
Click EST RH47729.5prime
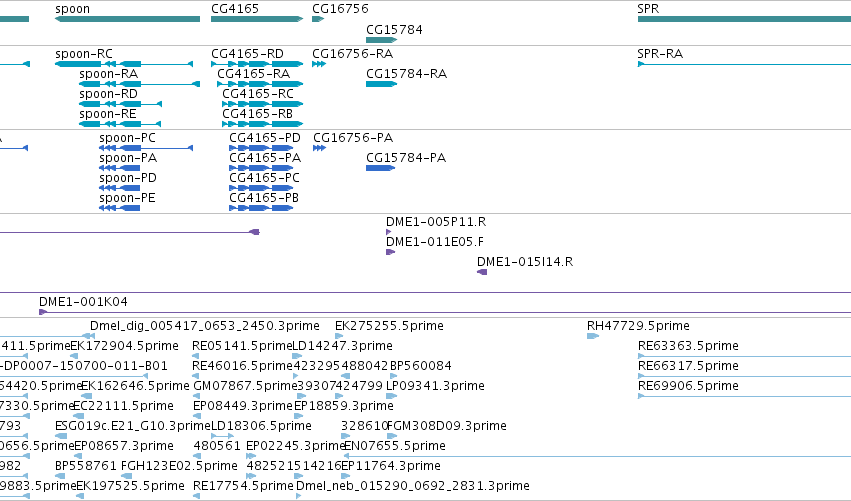pyautogui.click(x=638, y=326)
